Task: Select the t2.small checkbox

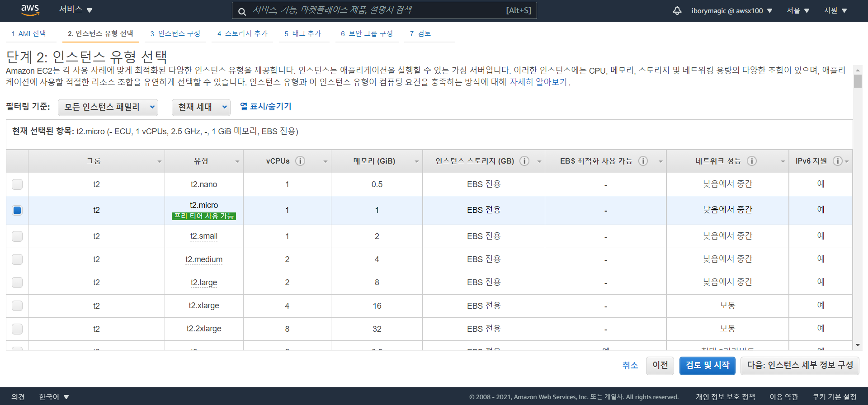Action: (17, 236)
